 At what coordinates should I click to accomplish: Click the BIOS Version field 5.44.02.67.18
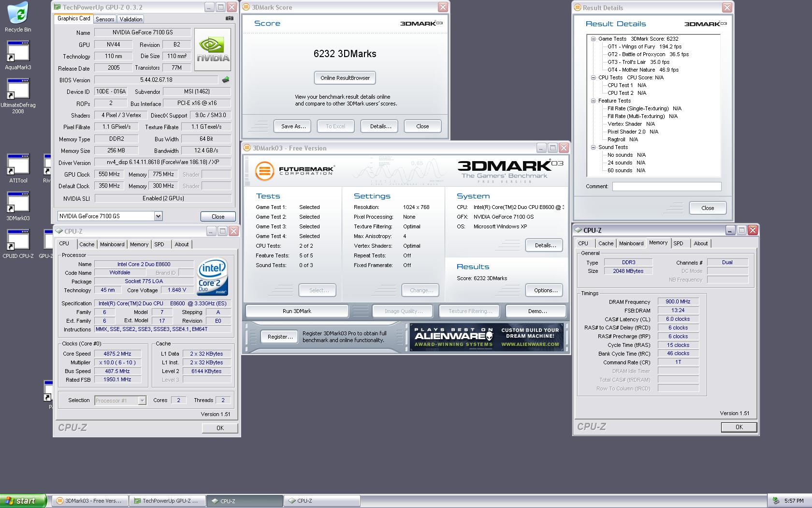coord(156,80)
